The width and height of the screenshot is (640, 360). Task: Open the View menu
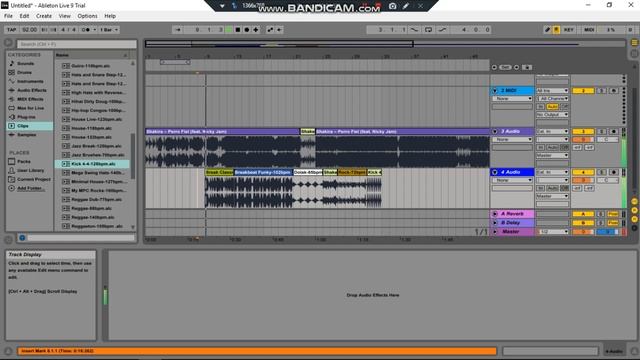tap(64, 16)
